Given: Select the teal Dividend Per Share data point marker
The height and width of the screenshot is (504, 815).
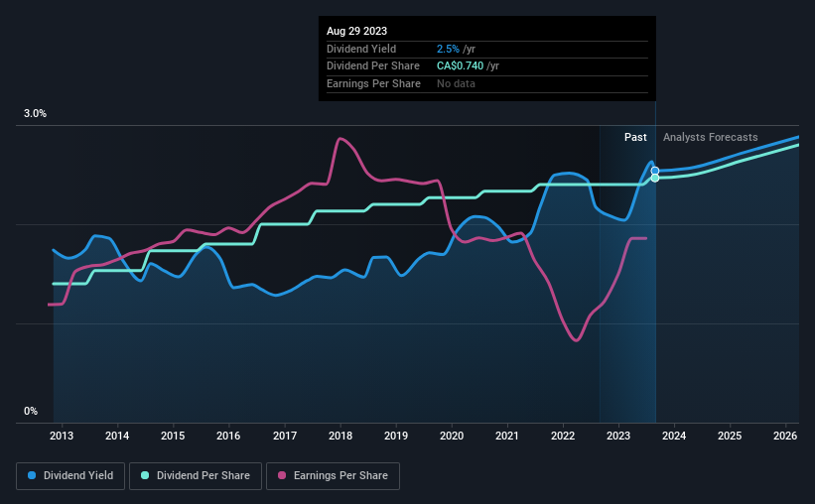Looking at the screenshot, I should coord(655,179).
